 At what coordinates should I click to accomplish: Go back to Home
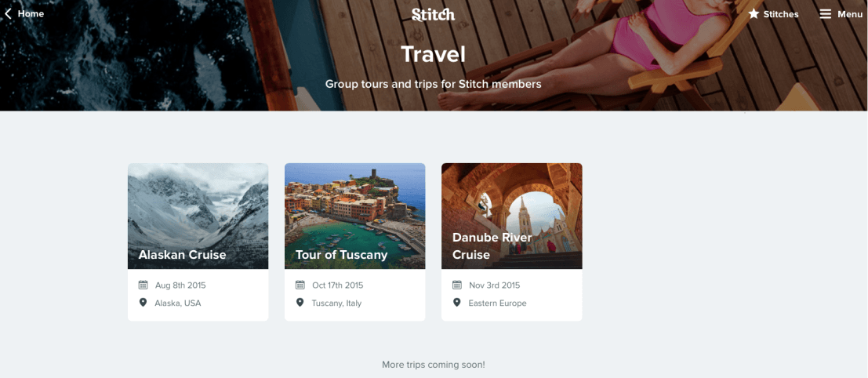pyautogui.click(x=31, y=14)
